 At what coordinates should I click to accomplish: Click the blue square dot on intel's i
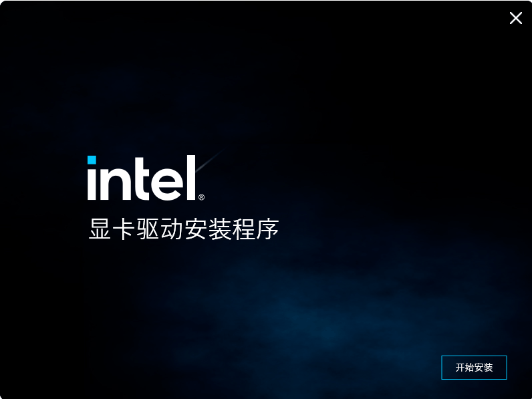tap(92, 160)
